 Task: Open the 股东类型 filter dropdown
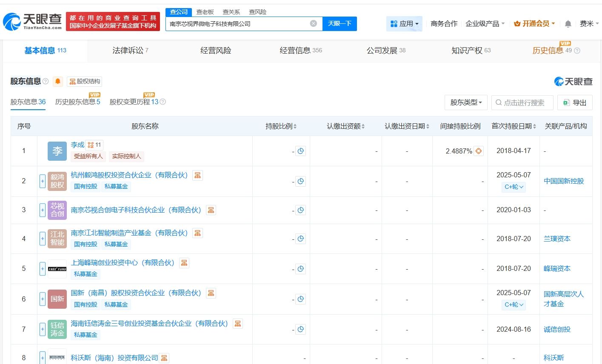466,102
